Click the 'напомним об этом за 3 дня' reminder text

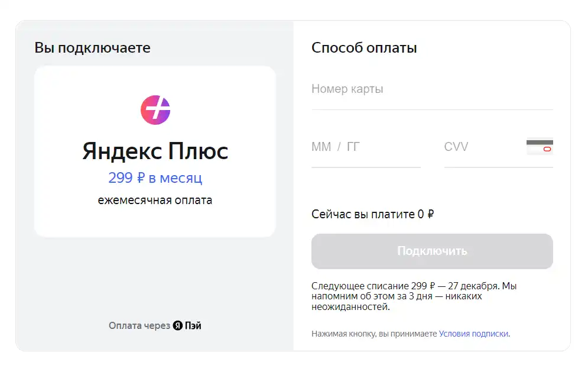372,296
